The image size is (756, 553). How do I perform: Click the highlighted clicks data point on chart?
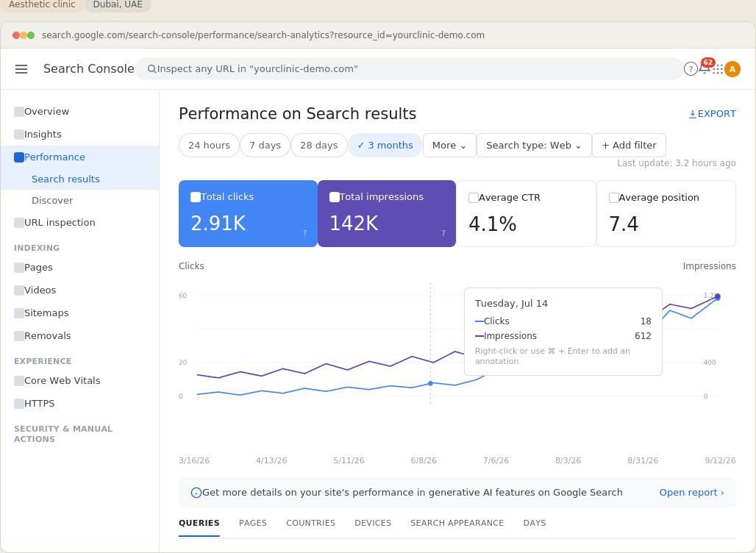[x=430, y=383]
